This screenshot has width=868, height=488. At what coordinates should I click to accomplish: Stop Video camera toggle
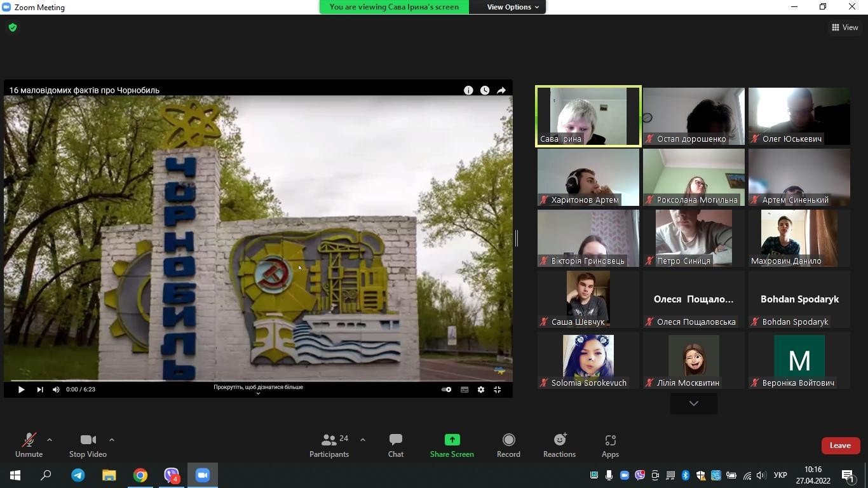(x=88, y=445)
